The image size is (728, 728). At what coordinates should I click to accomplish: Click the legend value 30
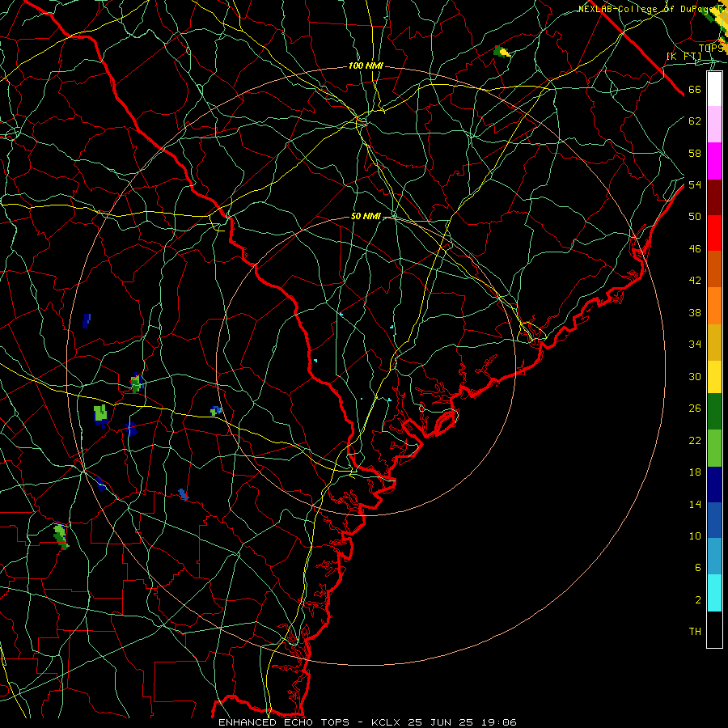coord(695,376)
